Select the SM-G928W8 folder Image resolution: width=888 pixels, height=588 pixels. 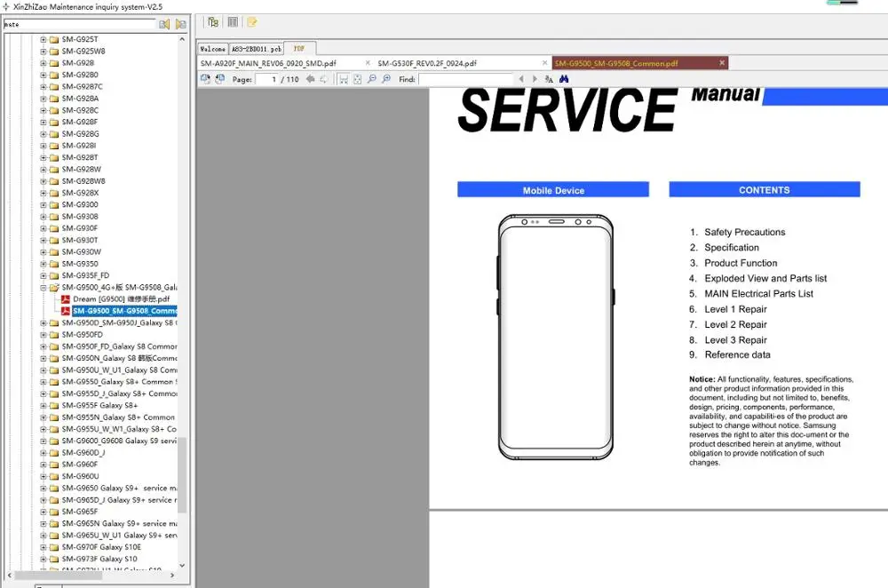[83, 181]
